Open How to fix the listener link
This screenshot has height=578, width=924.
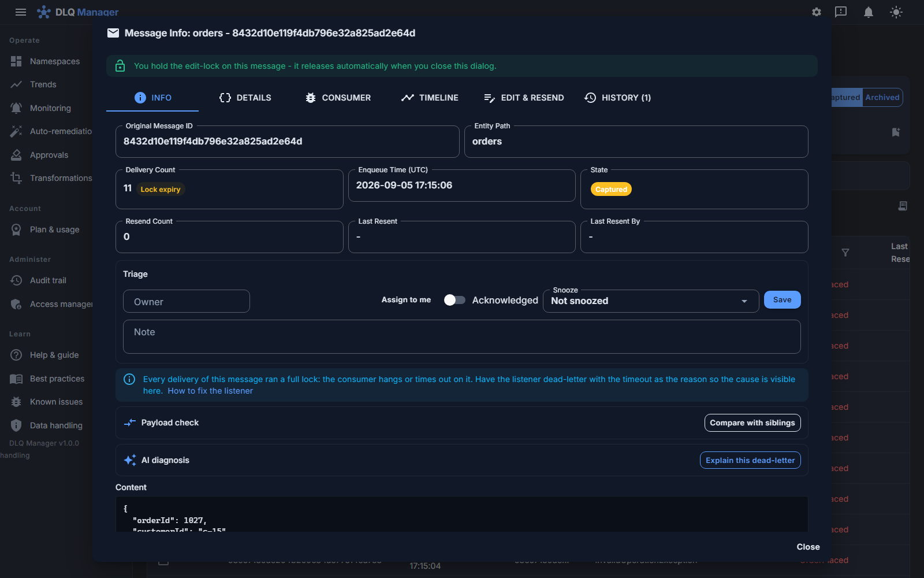pyautogui.click(x=210, y=391)
